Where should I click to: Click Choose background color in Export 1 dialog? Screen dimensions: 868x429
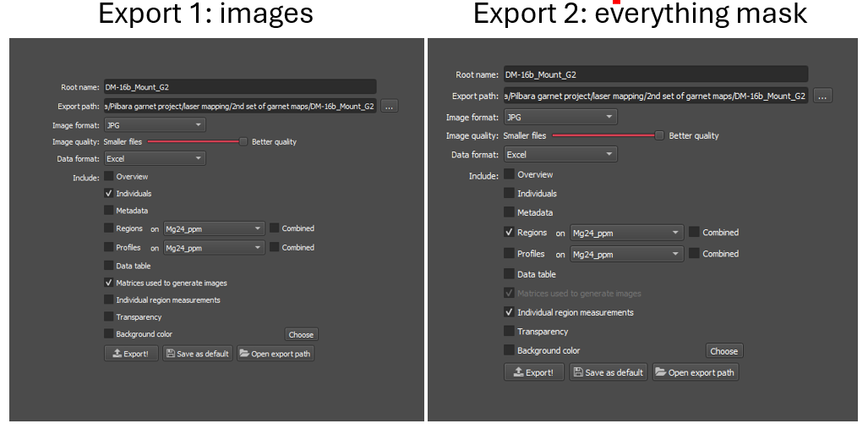point(302,334)
